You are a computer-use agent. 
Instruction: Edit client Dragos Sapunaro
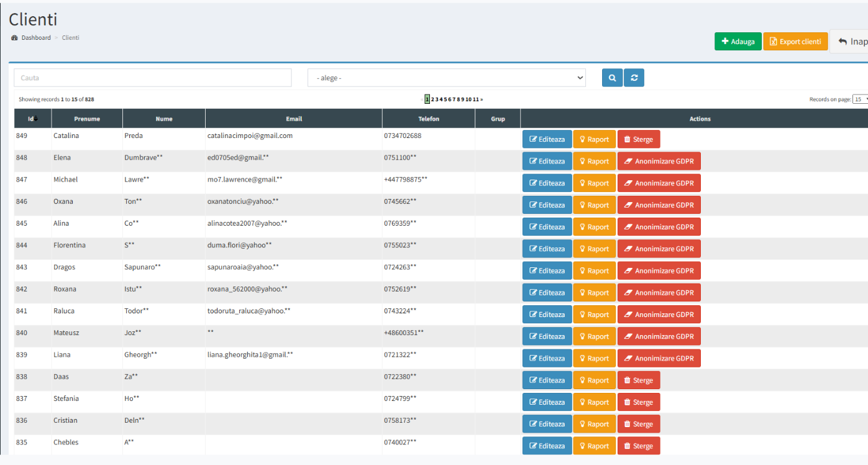point(547,271)
